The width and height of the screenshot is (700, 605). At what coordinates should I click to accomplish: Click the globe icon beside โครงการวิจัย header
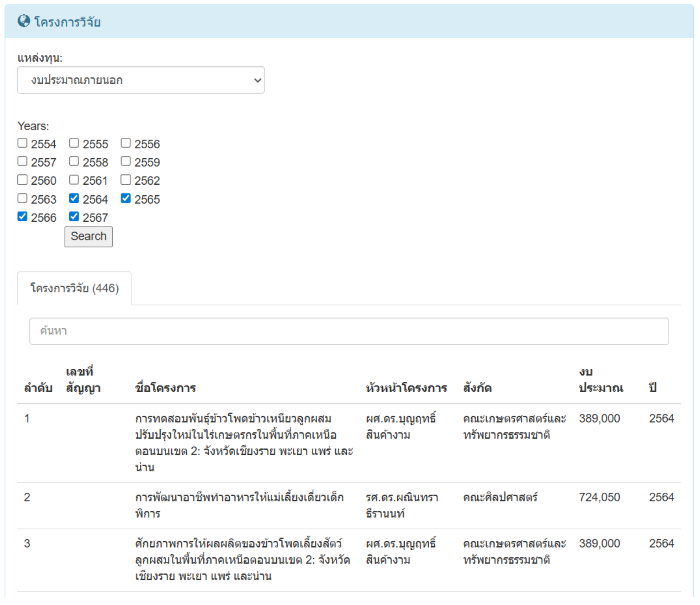click(24, 21)
